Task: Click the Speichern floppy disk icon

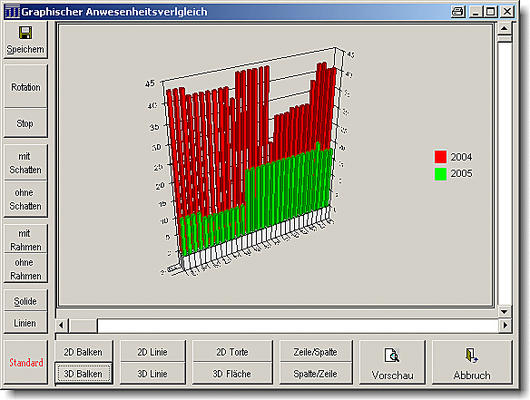Action: pos(25,33)
